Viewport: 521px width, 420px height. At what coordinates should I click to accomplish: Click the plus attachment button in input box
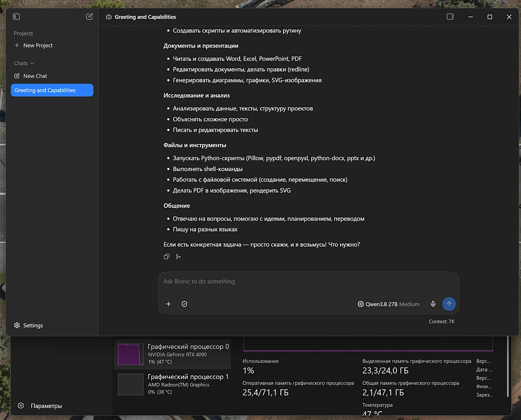click(x=169, y=304)
